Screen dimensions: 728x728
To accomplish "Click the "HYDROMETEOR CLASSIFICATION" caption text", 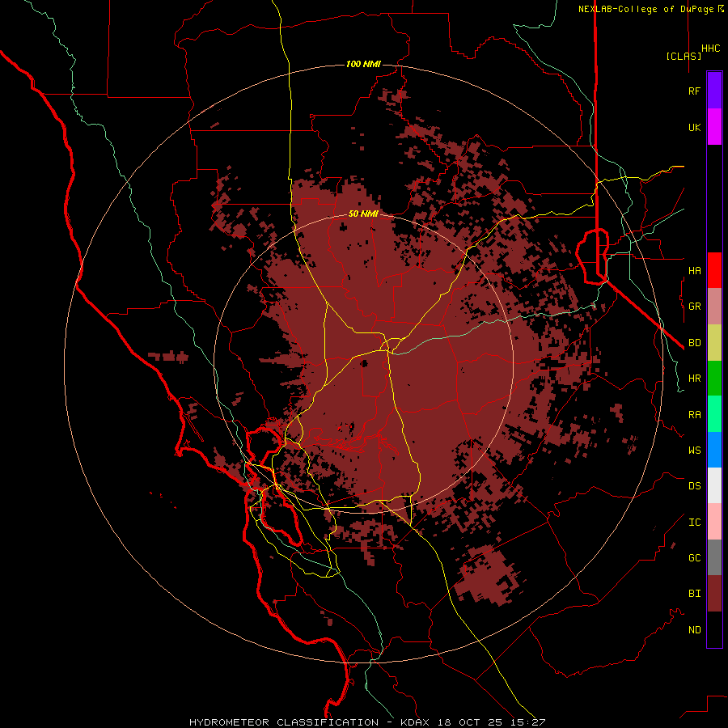I will point(284,722).
